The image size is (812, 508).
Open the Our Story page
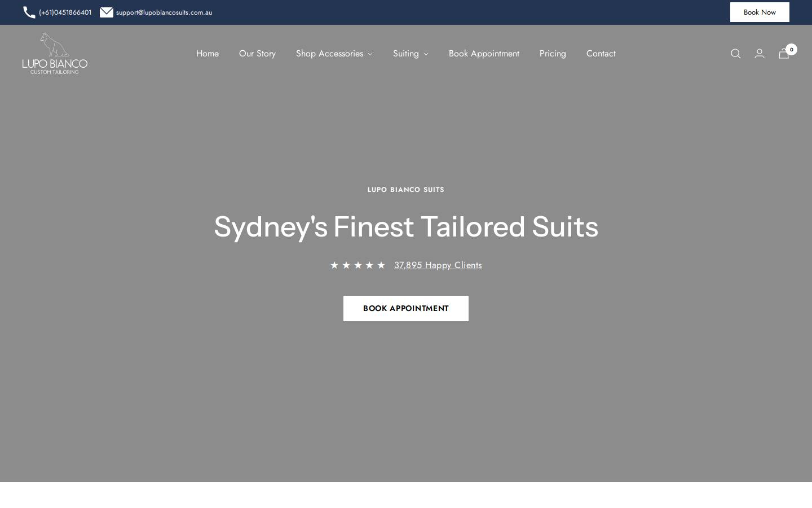pyautogui.click(x=257, y=54)
